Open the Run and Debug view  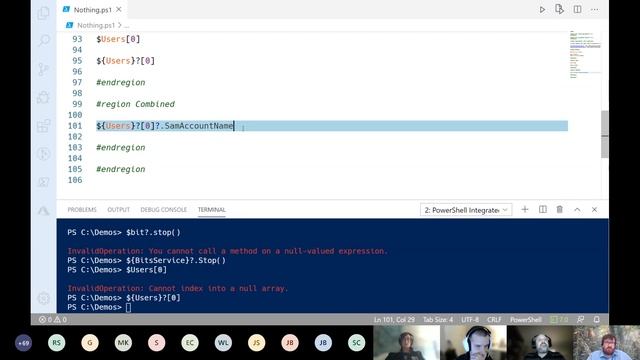[x=43, y=97]
